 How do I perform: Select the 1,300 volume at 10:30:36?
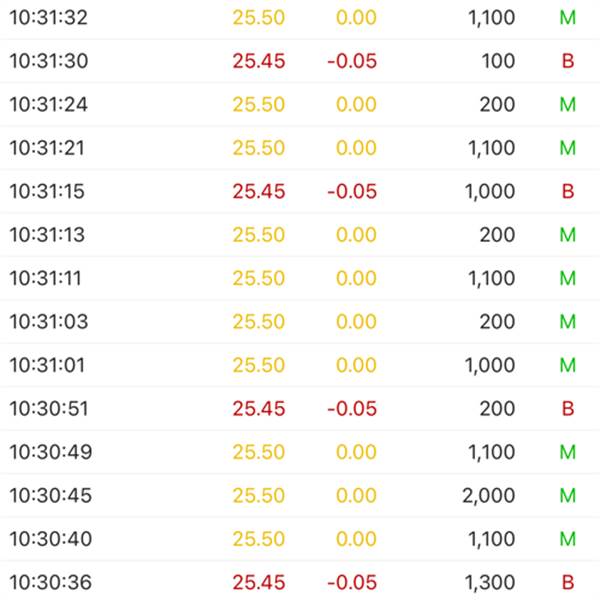tap(490, 582)
